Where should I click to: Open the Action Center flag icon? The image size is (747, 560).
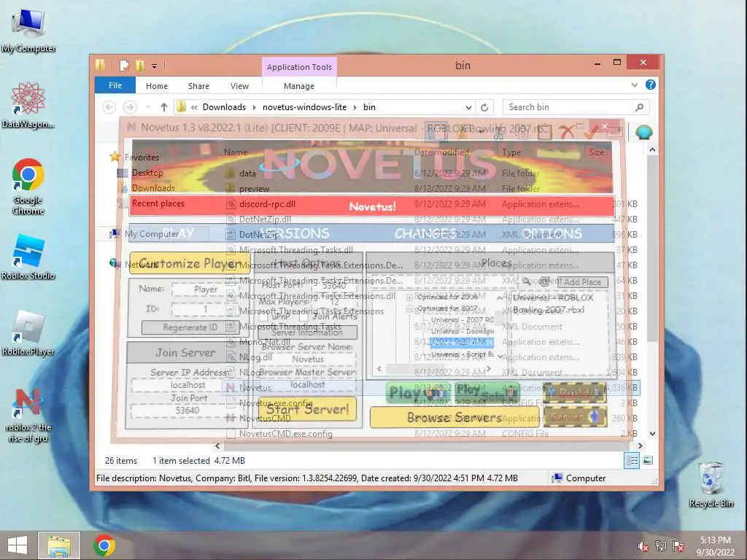pos(678,546)
